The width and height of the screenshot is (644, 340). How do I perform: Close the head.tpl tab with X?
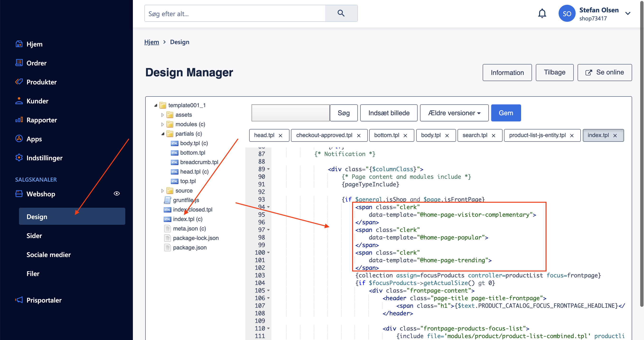[x=280, y=135]
